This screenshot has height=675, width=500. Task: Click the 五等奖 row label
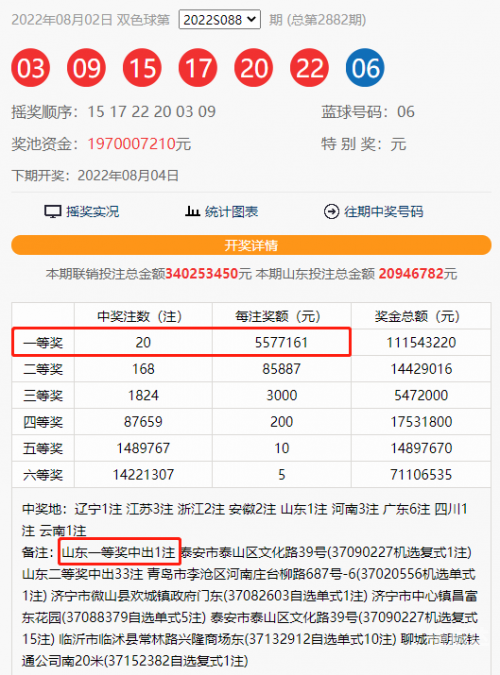pyautogui.click(x=43, y=449)
